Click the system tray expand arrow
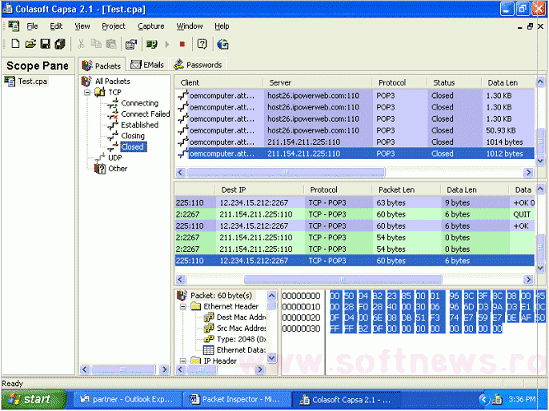 coord(484,399)
